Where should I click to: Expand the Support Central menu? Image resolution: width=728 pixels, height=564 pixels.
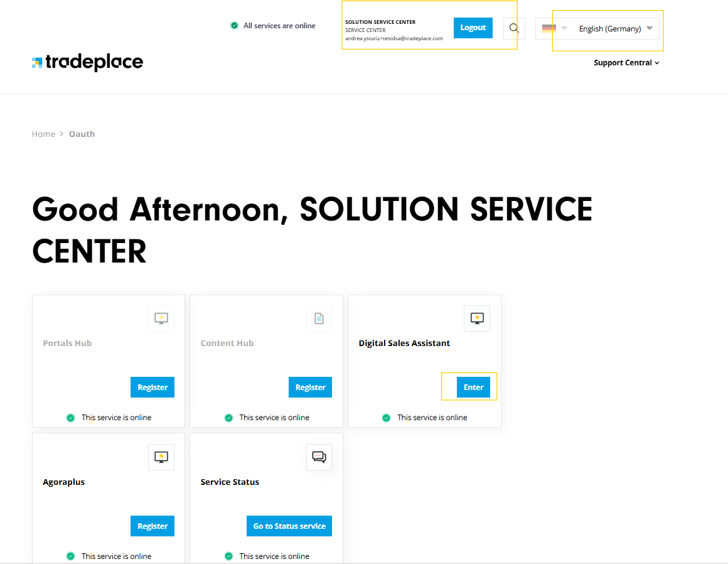tap(626, 63)
